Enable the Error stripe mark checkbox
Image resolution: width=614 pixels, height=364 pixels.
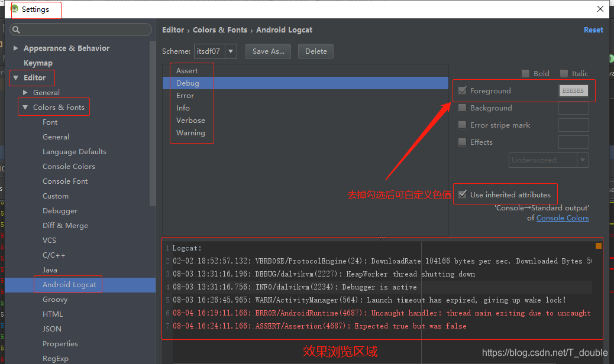pos(463,125)
